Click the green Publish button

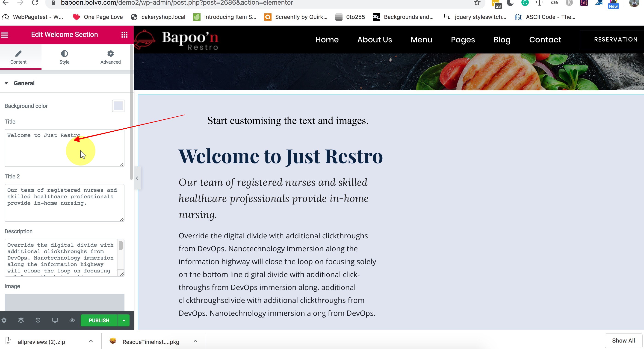click(x=99, y=320)
